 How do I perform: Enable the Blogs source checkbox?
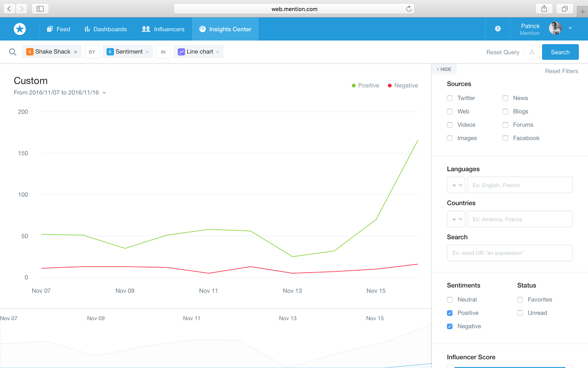pyautogui.click(x=505, y=112)
